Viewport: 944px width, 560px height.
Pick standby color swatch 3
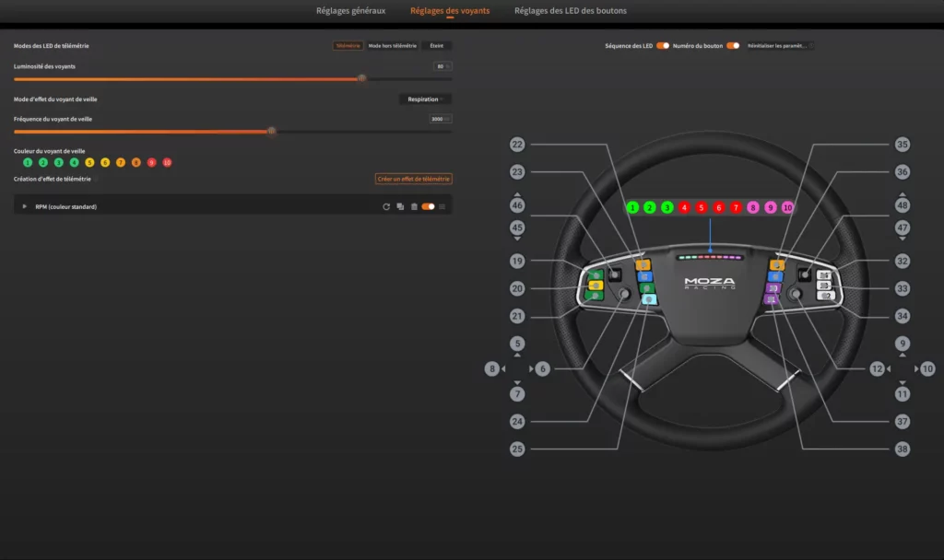(58, 162)
